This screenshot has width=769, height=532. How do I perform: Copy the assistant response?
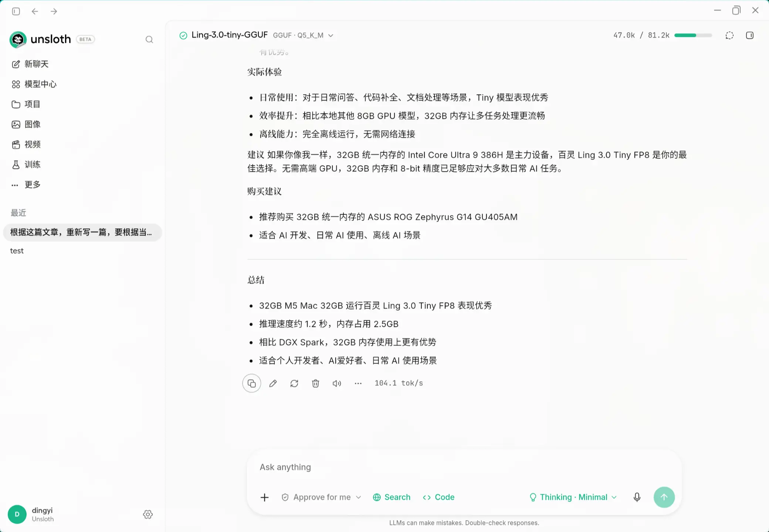252,383
